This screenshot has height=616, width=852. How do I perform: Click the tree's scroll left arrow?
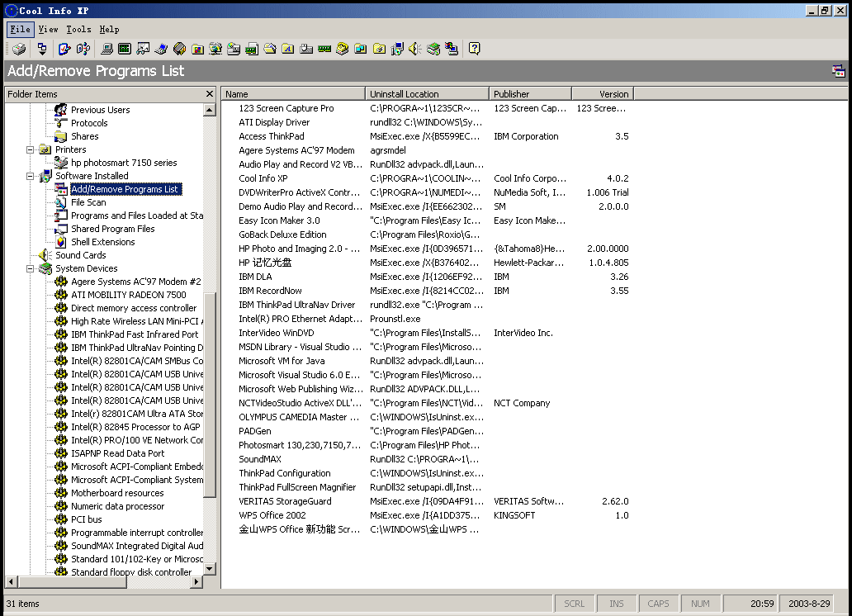click(11, 582)
